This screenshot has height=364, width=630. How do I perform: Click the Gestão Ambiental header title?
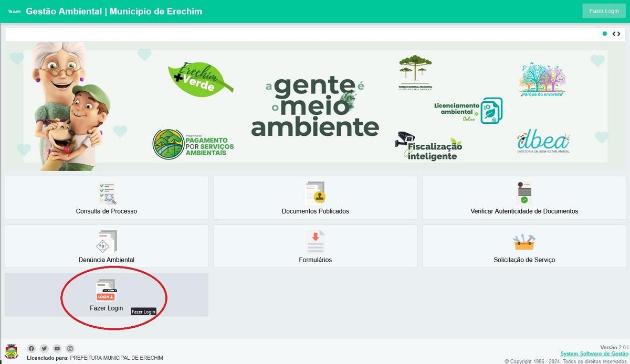pyautogui.click(x=113, y=12)
